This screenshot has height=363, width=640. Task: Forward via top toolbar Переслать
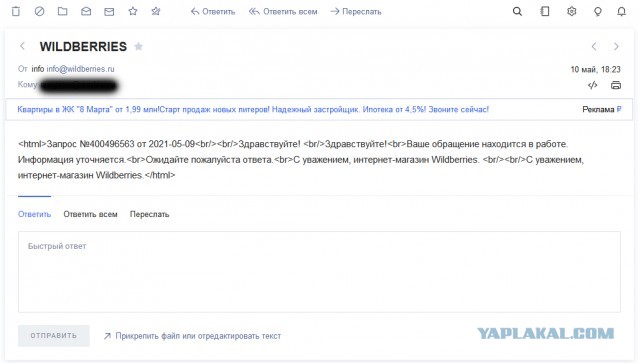pos(356,12)
